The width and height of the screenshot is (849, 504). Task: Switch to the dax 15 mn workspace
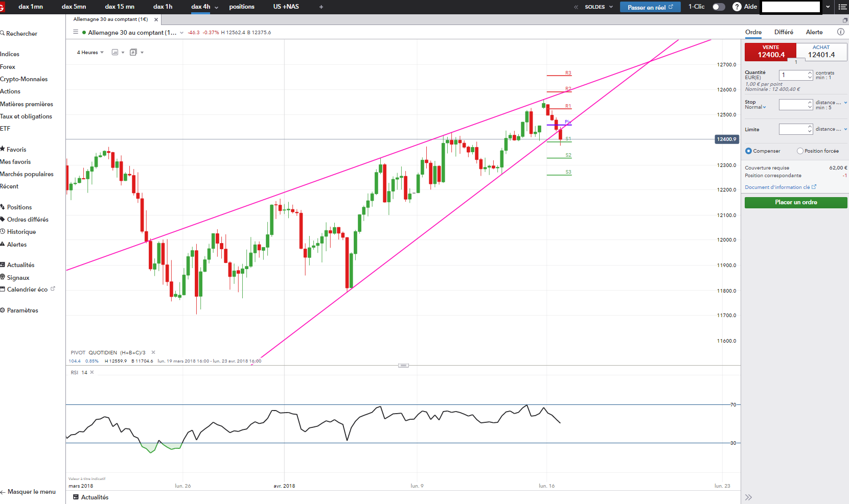[x=120, y=7]
